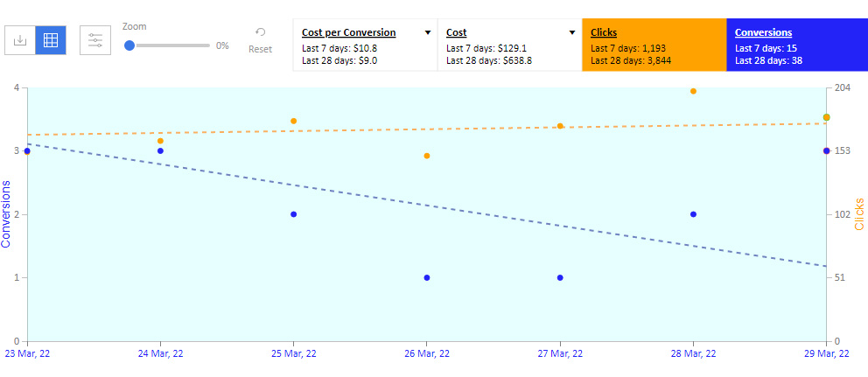Screen dimensions: 868x377
Task: Click the Reset text label
Action: (260, 49)
